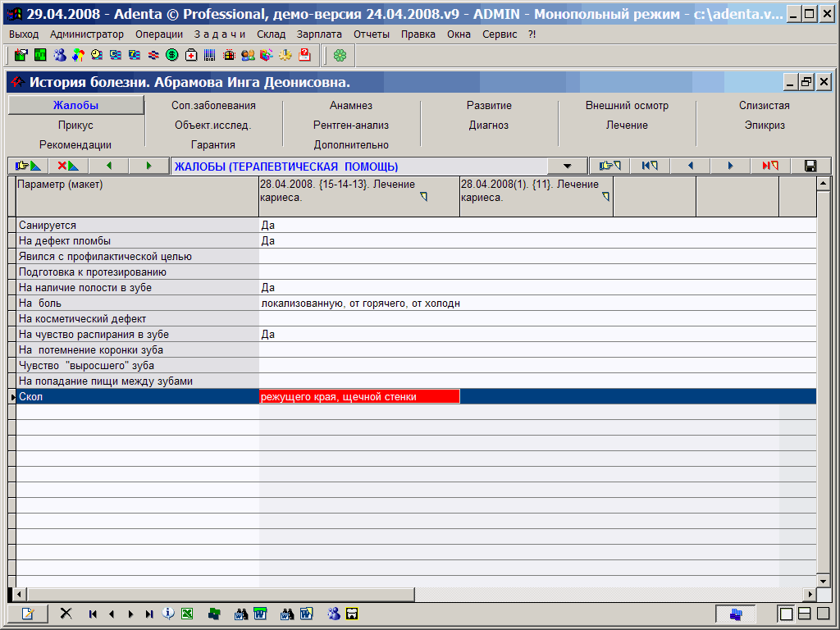Click the edit note button at bottom left
This screenshot has width=840, height=630.
(x=28, y=614)
